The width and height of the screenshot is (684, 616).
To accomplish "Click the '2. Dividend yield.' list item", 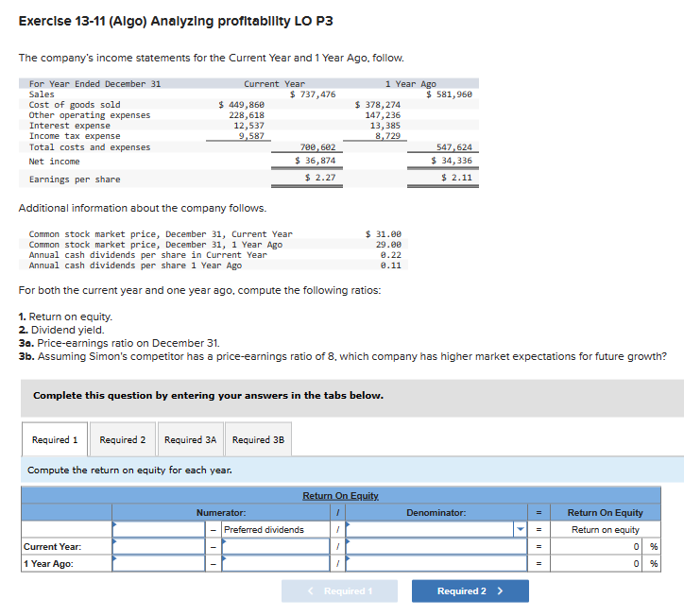I will [x=61, y=330].
